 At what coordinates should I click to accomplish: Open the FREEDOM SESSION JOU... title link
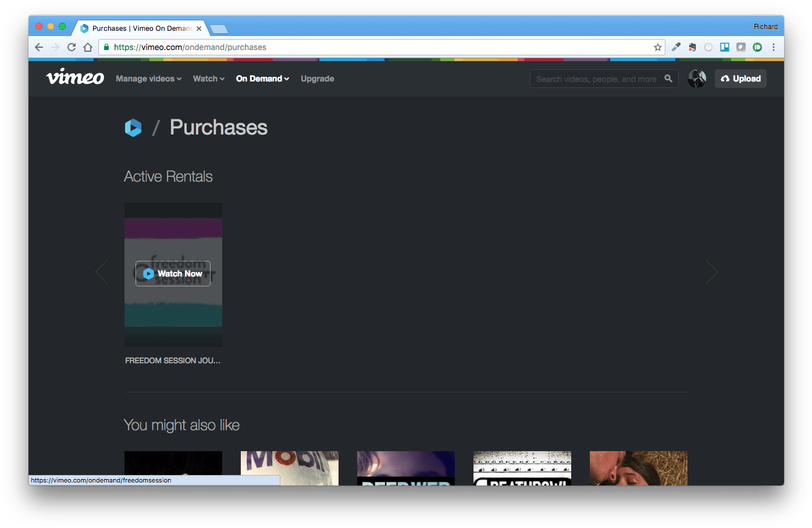(x=173, y=360)
